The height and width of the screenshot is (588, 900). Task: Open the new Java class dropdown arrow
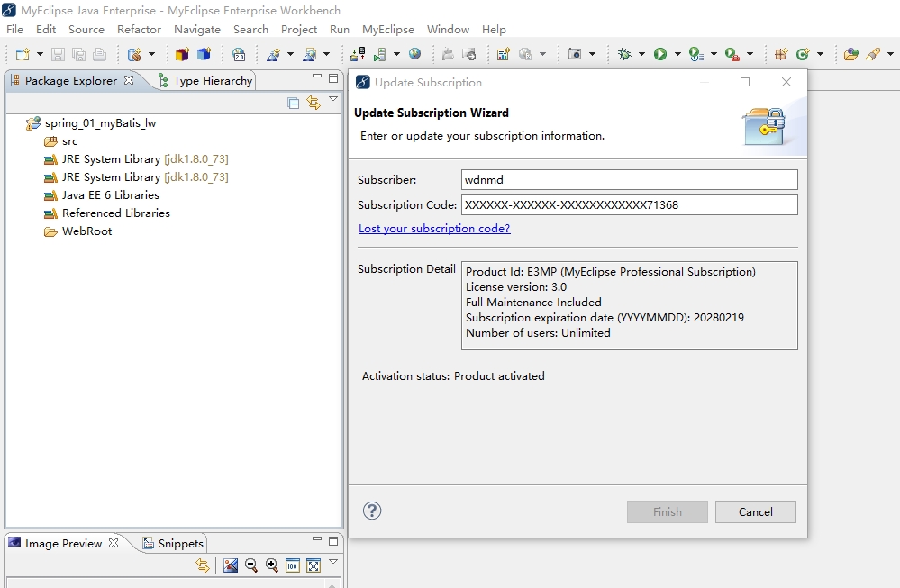tap(820, 55)
